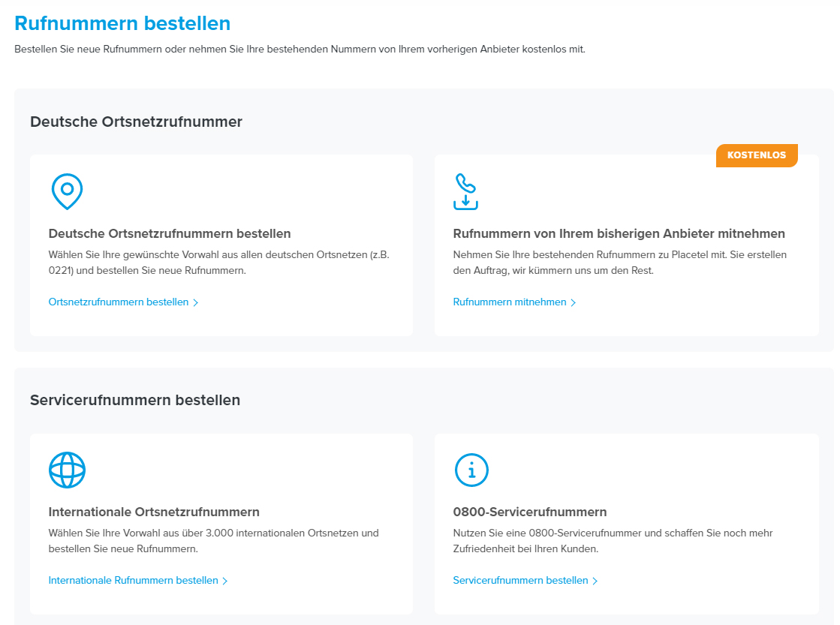Screen dimensions: 840x625
Task: Click the info circle icon for 0800 numbers
Action: pyautogui.click(x=471, y=470)
